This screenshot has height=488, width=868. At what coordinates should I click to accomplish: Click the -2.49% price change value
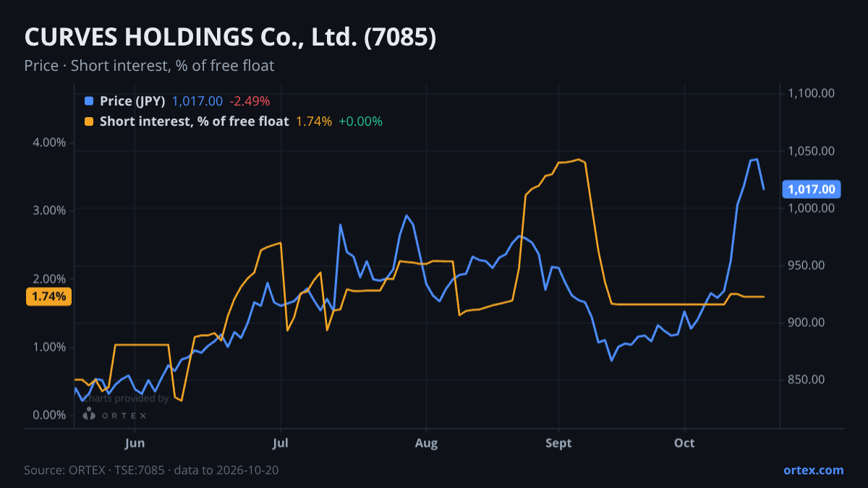point(250,101)
